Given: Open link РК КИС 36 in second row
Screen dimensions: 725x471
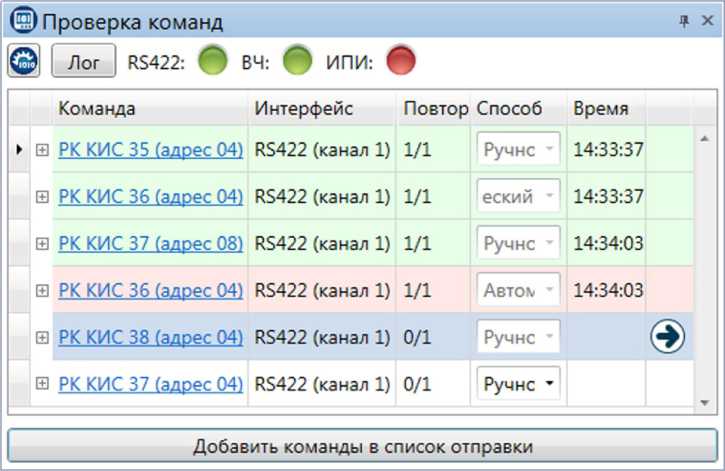Looking at the screenshot, I should click(x=151, y=197).
